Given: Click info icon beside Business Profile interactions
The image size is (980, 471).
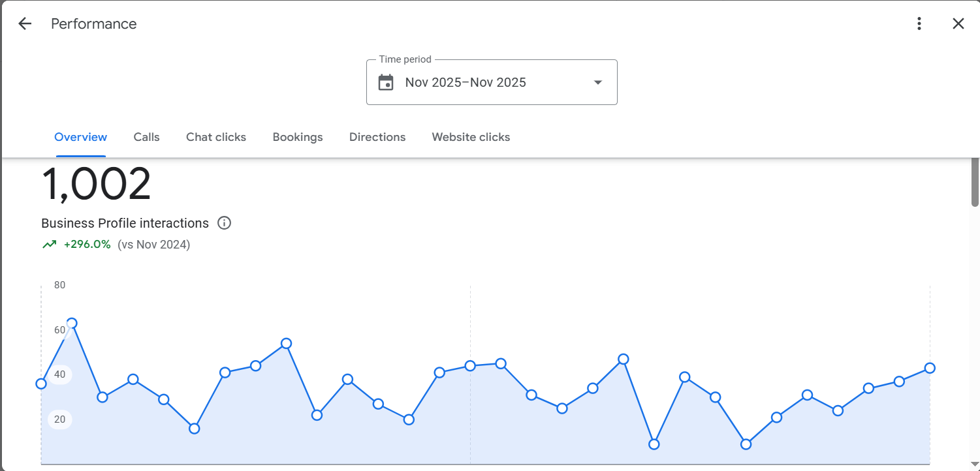Looking at the screenshot, I should point(224,223).
